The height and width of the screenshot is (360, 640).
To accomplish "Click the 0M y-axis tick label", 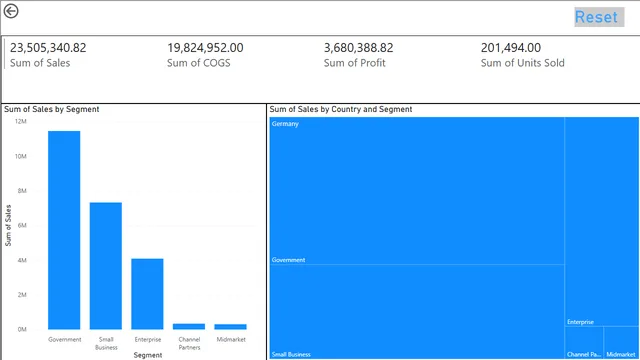I will pos(22,329).
